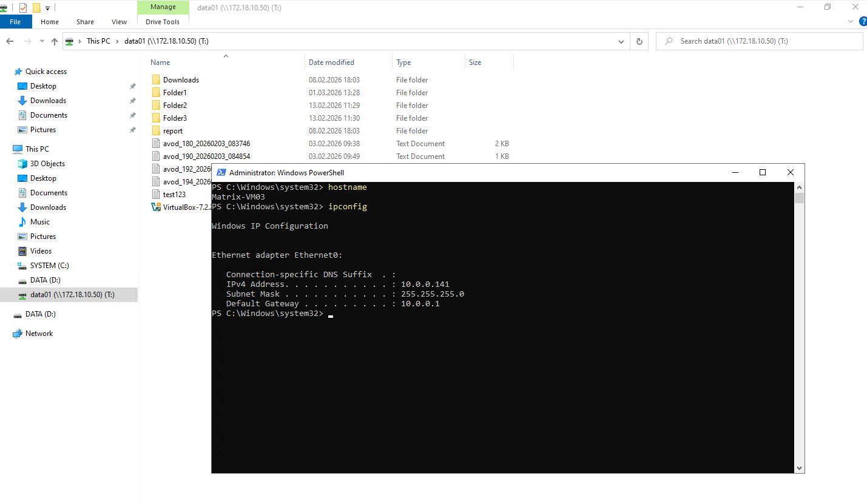The image size is (867, 504).
Task: Open Customize Quick Access Toolbar dropdown
Action: [47, 8]
